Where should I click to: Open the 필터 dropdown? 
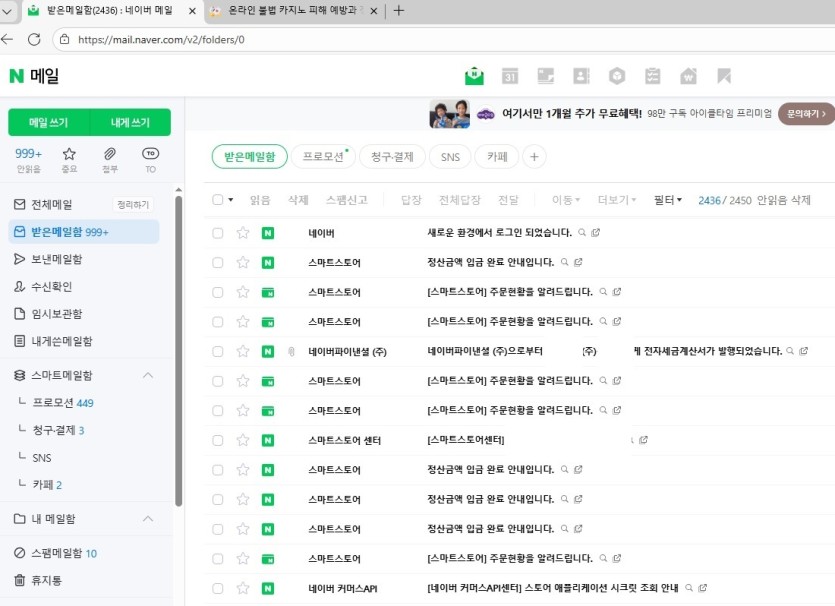pos(668,200)
